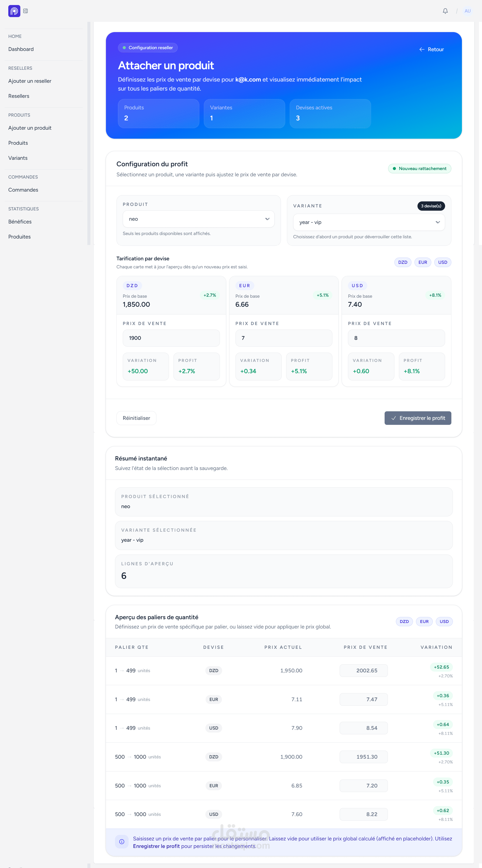The height and width of the screenshot is (868, 482).
Task: Click the Produits stat card
Action: pos(158,114)
